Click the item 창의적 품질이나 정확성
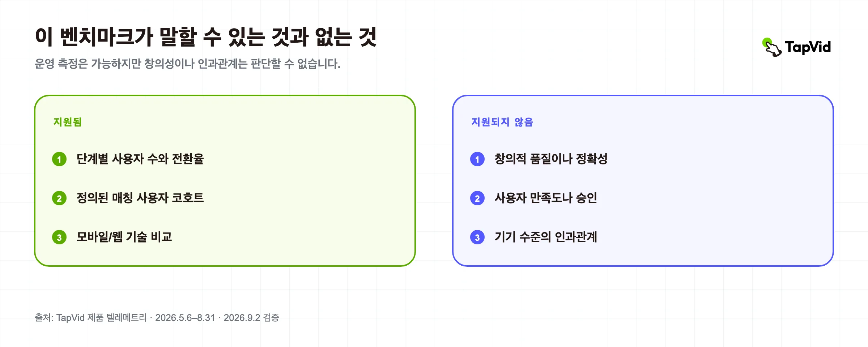The height and width of the screenshot is (347, 868). [551, 159]
